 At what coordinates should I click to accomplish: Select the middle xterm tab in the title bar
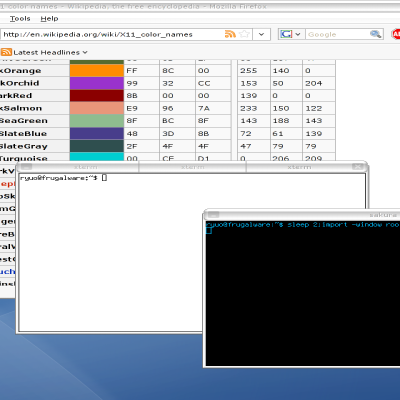coord(192,167)
